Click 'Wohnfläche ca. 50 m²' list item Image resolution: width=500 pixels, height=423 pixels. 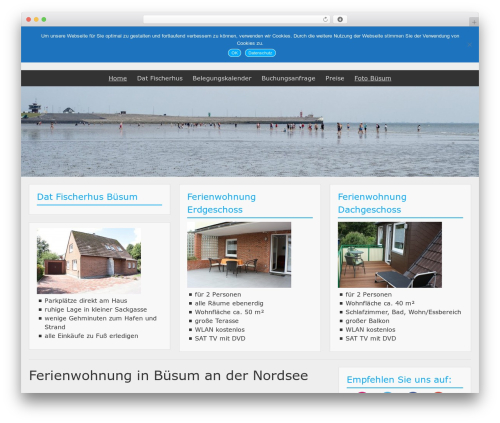229,312
